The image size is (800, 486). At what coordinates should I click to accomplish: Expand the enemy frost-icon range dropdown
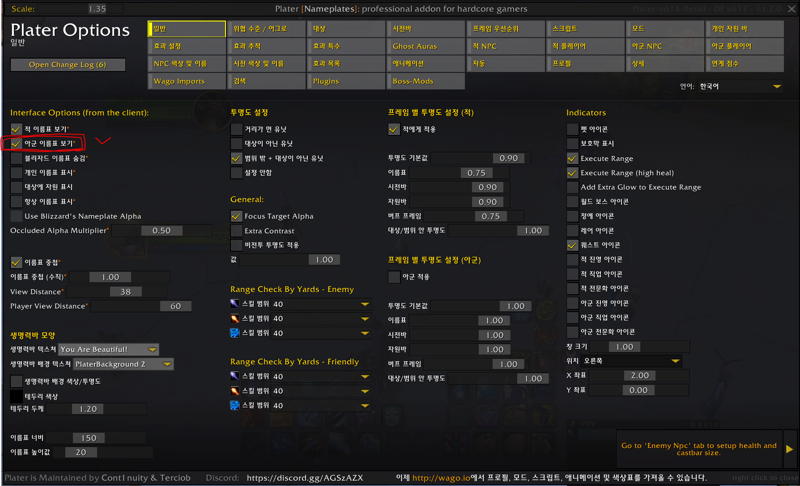click(321, 333)
